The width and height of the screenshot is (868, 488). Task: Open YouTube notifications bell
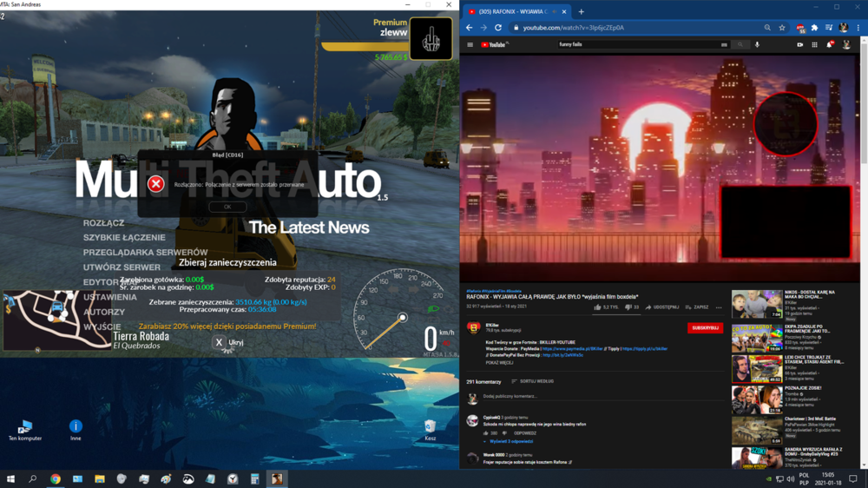(x=829, y=45)
